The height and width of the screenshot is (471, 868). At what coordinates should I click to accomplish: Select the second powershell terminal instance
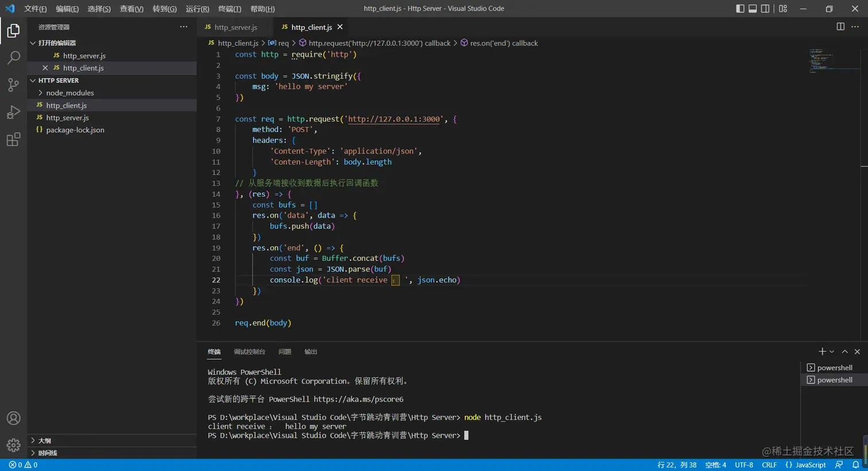(x=834, y=380)
